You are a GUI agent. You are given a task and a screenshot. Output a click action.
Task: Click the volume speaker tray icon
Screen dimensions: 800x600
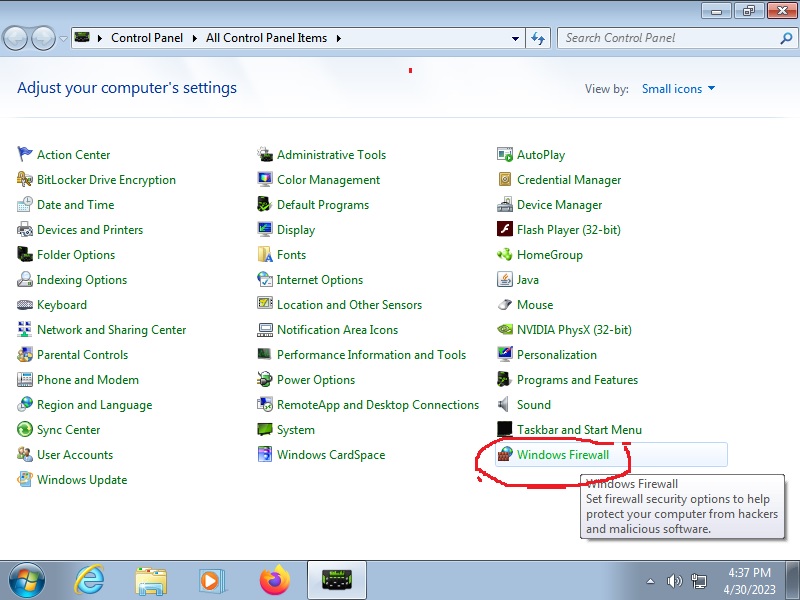pyautogui.click(x=674, y=581)
